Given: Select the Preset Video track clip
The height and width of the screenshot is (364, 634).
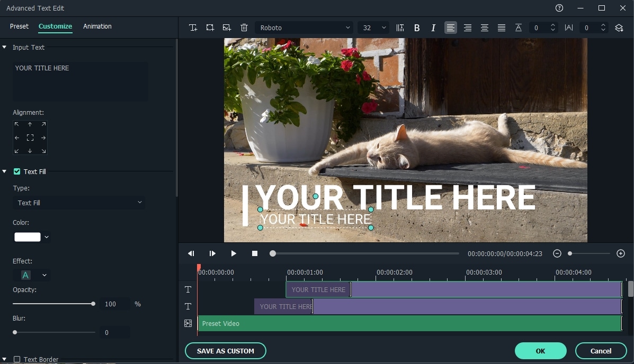Looking at the screenshot, I should click(x=410, y=324).
